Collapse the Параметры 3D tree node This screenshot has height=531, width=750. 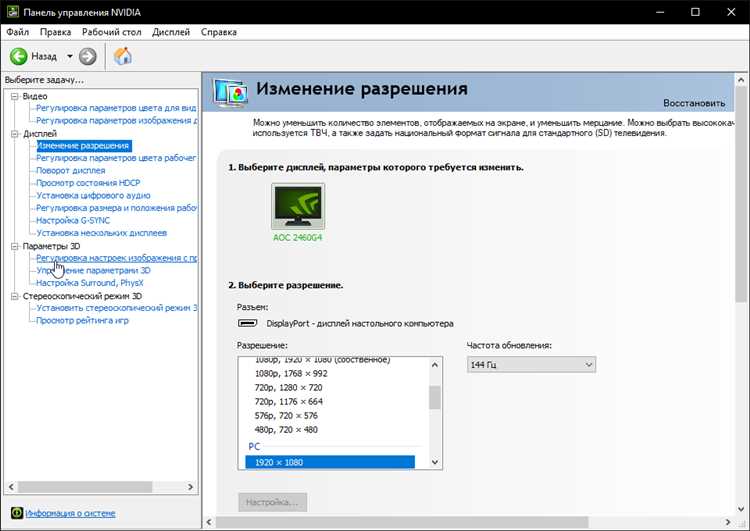coord(14,246)
